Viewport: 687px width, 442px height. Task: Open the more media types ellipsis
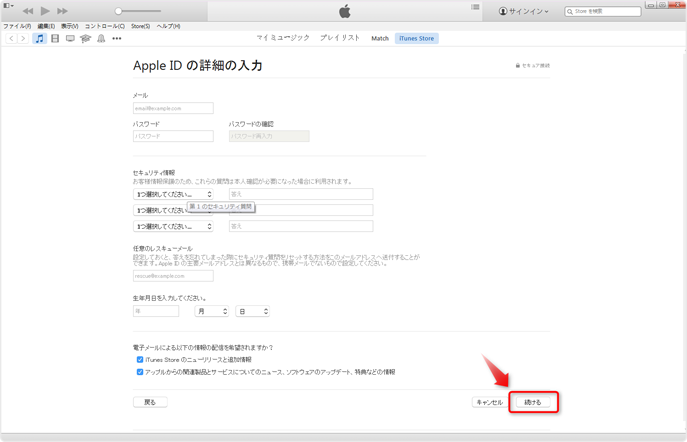coord(117,39)
